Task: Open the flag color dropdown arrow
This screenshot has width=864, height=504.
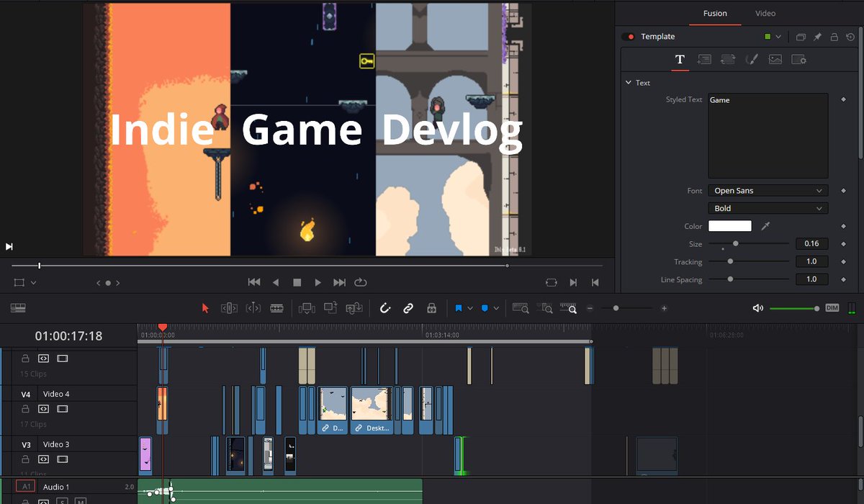Action: coord(470,308)
